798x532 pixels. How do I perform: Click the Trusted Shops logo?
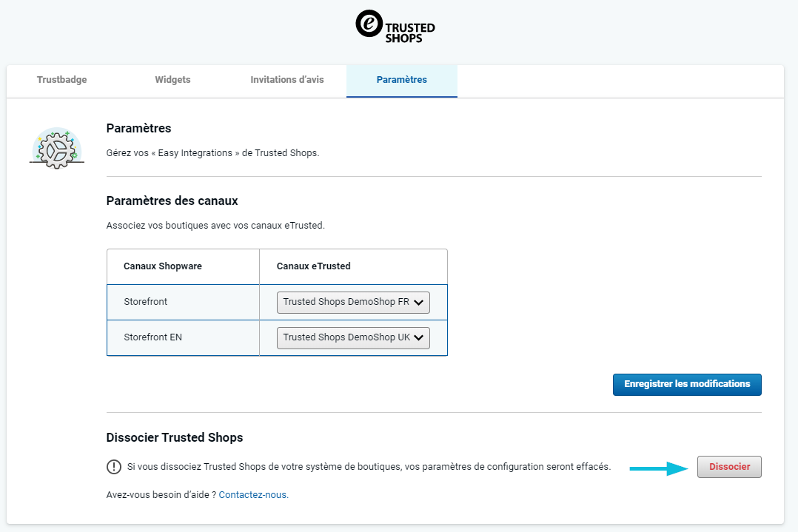click(395, 26)
